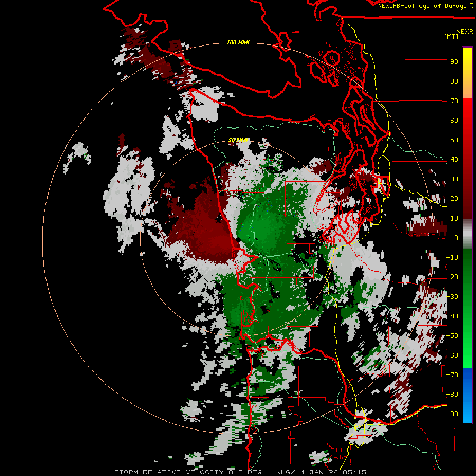Click the 0.5 DEG elevation text
This screenshot has height=476, width=476.
point(244,472)
